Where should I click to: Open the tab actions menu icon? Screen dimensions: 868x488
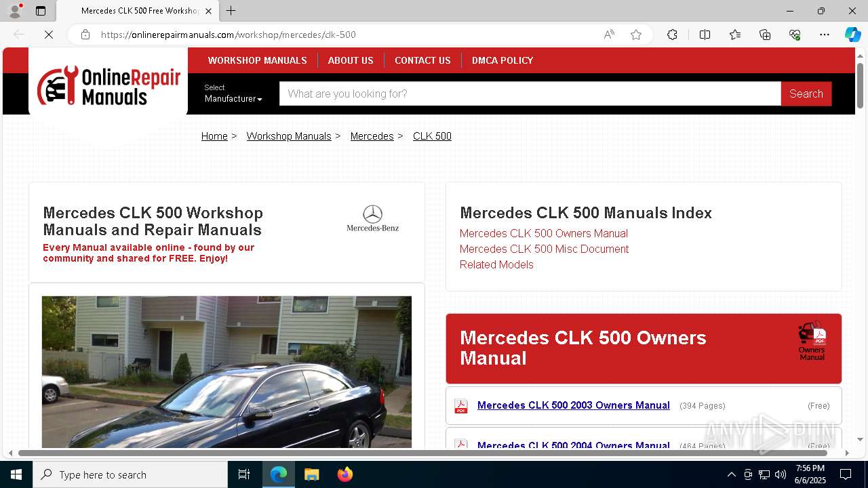tap(41, 11)
